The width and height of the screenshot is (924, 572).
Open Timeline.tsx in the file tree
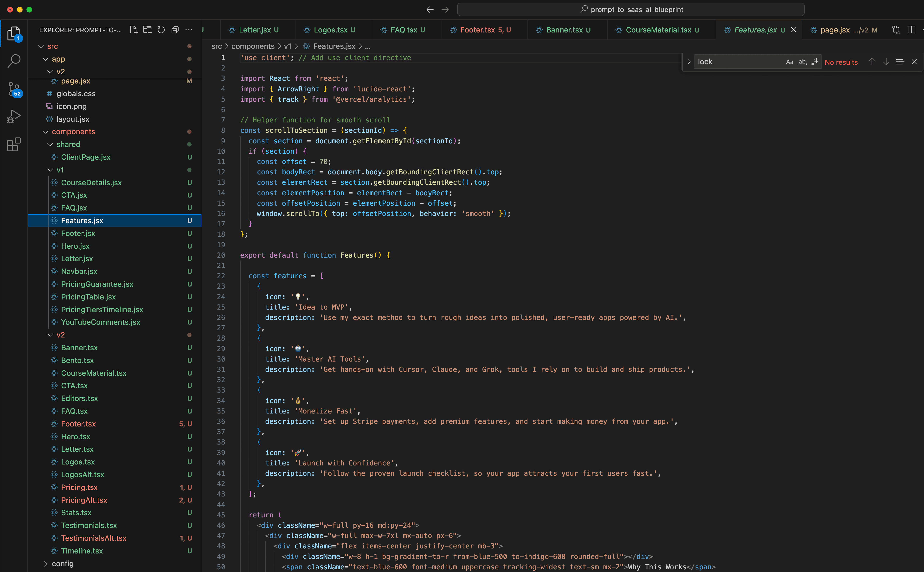point(114,551)
